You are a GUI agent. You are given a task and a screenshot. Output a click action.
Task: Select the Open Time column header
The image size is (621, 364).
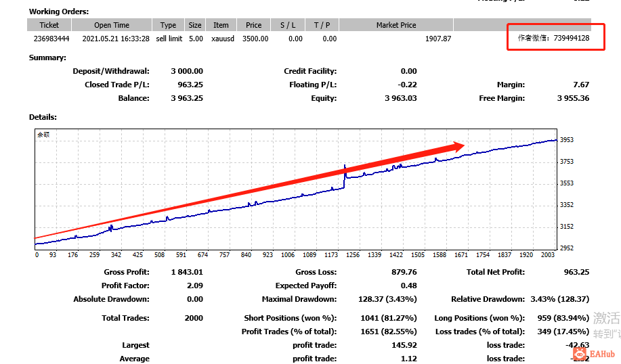click(x=112, y=25)
